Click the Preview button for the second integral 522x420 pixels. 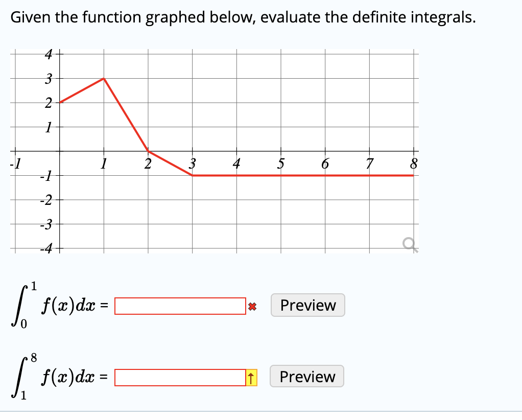tap(306, 377)
